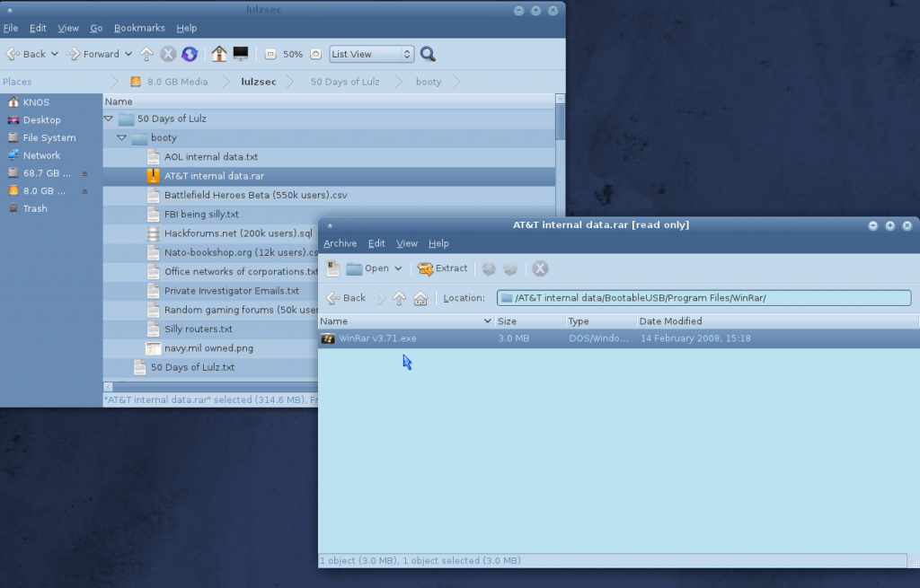The image size is (920, 588).
Task: Click the booty path breadcrumb
Action: click(429, 82)
